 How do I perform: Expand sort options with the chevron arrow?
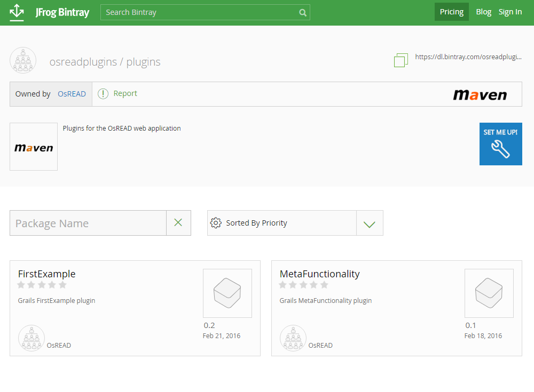click(x=370, y=224)
